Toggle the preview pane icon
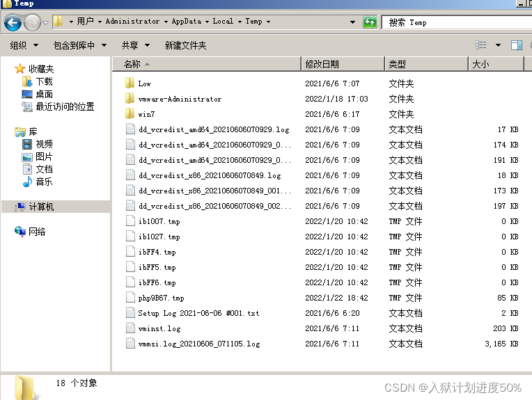 517,45
